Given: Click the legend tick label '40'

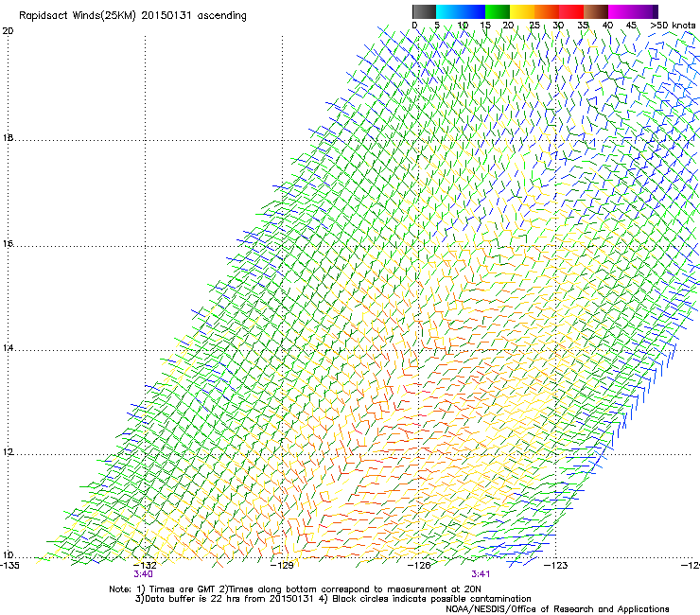Looking at the screenshot, I should pyautogui.click(x=607, y=26).
